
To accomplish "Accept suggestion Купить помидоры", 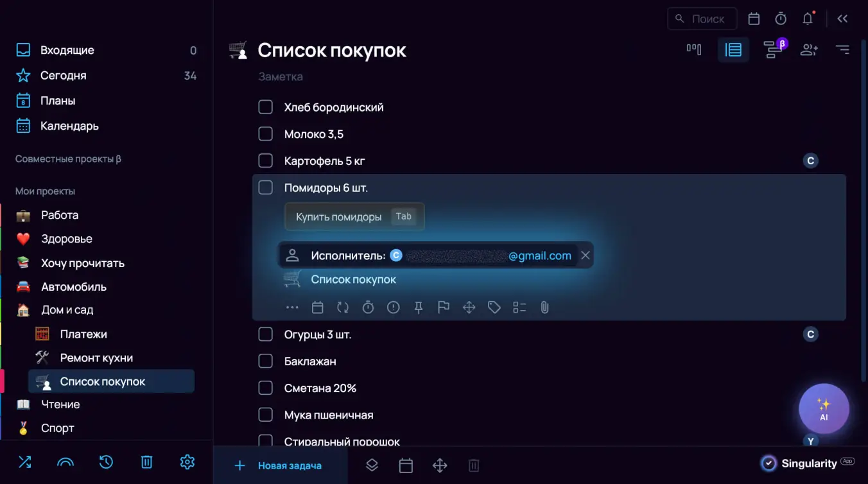I will pos(354,217).
